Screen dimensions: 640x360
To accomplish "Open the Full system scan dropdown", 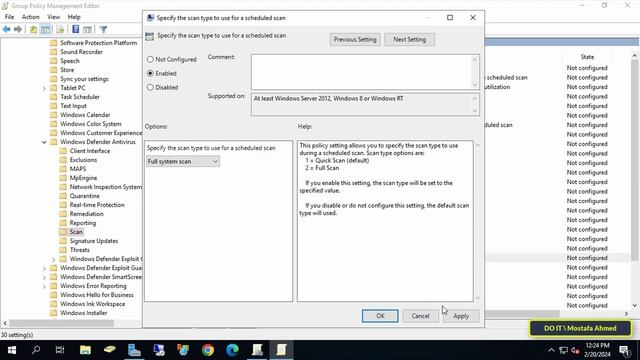I will (182, 162).
